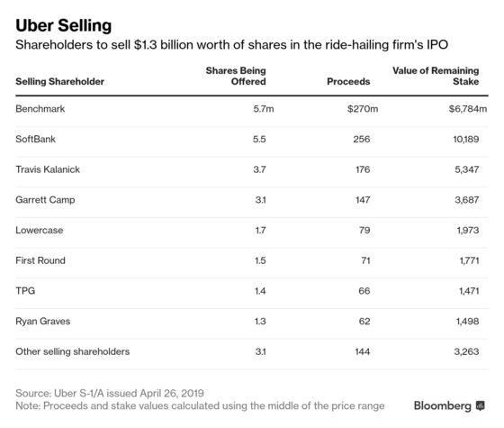Select the Benchmark row label

point(40,109)
